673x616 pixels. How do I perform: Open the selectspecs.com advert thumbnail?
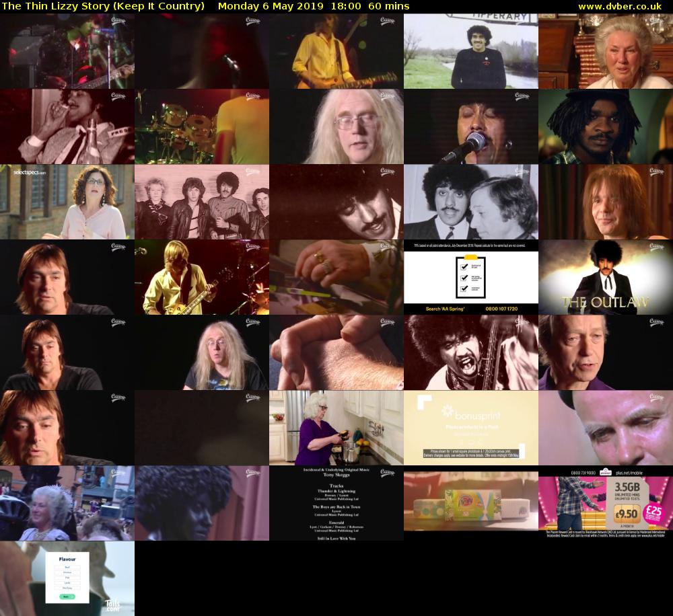67,202
